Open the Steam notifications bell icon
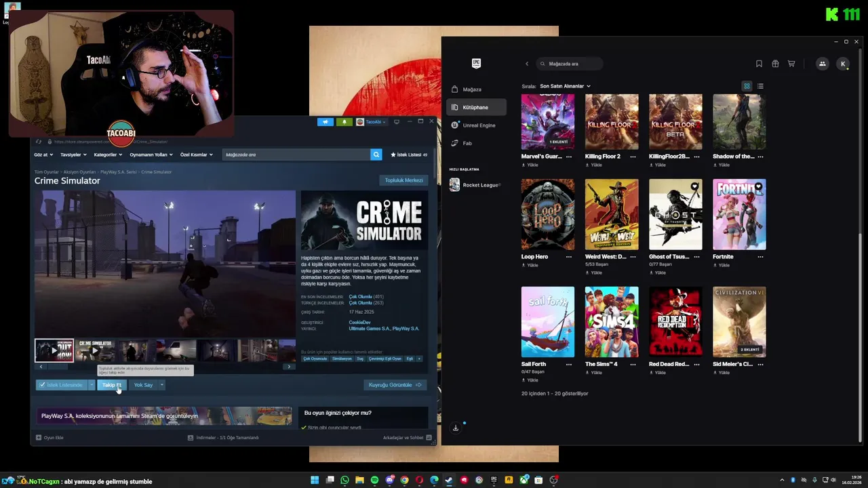 (x=344, y=122)
